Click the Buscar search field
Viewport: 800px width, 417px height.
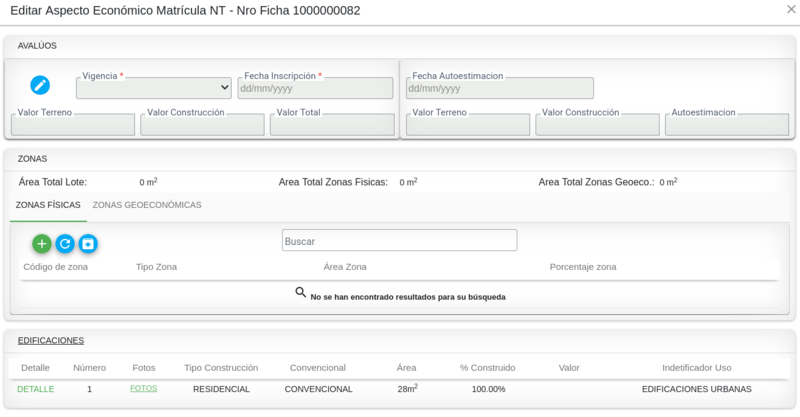click(399, 241)
